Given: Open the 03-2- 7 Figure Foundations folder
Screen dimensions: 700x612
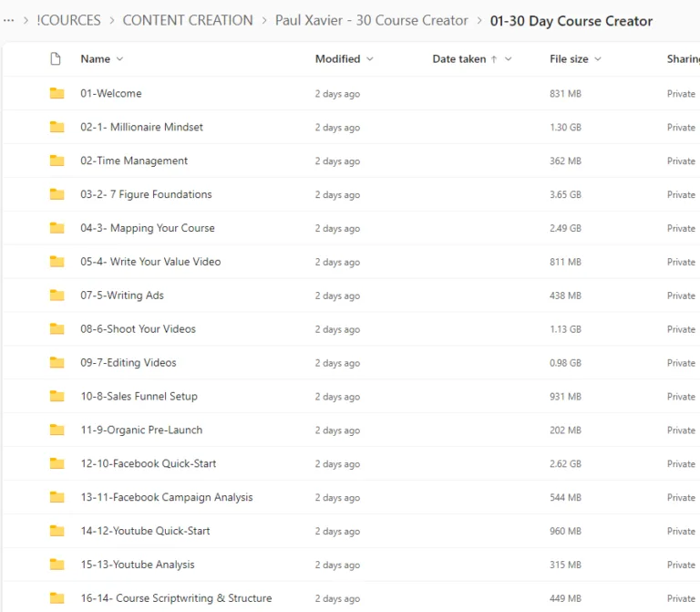Looking at the screenshot, I should click(x=146, y=194).
